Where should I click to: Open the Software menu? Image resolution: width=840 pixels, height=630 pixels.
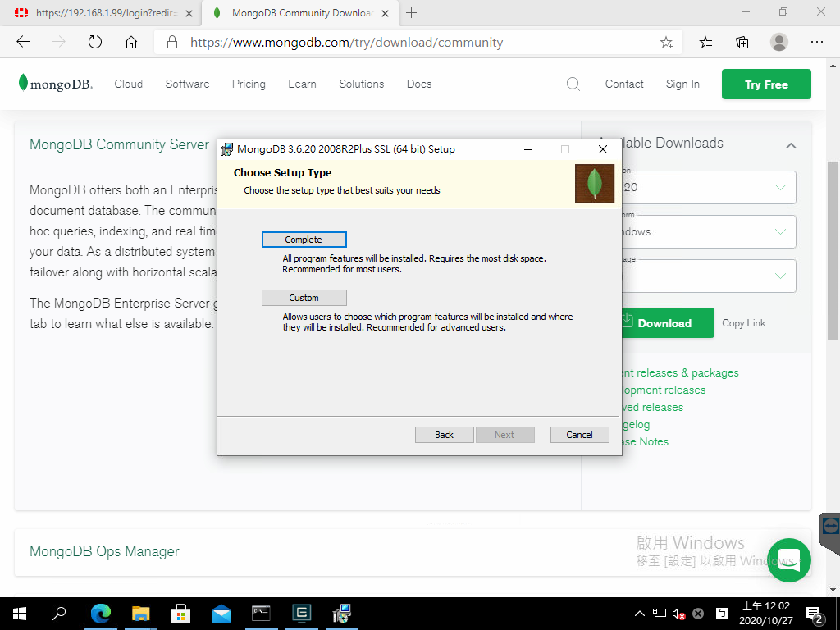click(188, 84)
